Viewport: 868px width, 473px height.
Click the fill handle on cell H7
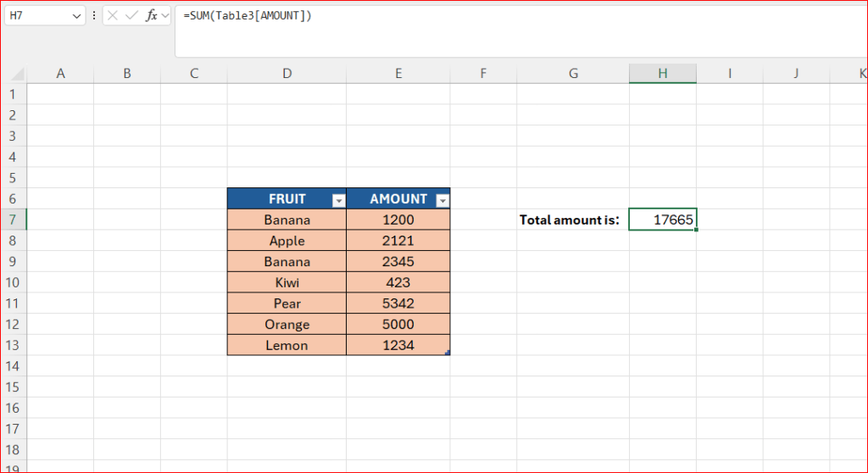coord(696,230)
